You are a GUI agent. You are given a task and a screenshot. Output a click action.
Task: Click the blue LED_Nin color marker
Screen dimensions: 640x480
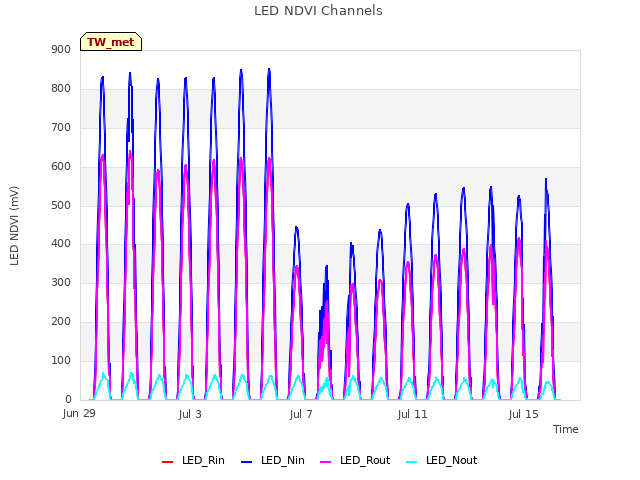(x=247, y=462)
